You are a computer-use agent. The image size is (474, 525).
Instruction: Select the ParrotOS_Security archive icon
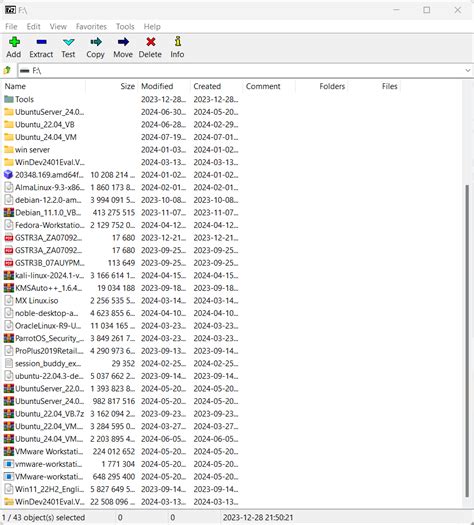[9, 339]
